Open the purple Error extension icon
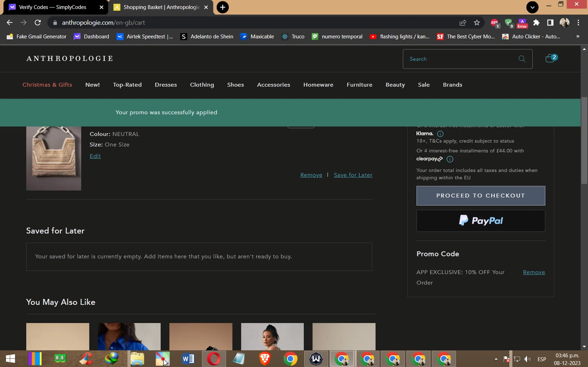The height and width of the screenshot is (367, 588). [x=522, y=23]
